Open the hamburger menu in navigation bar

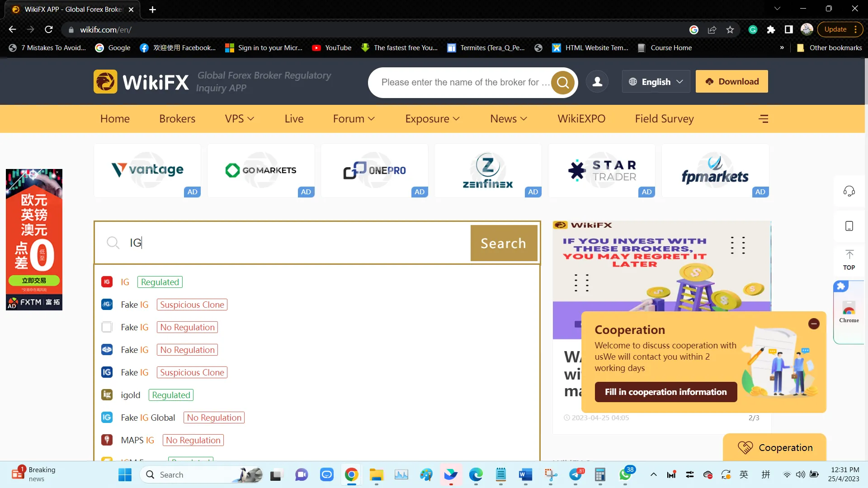(x=764, y=119)
